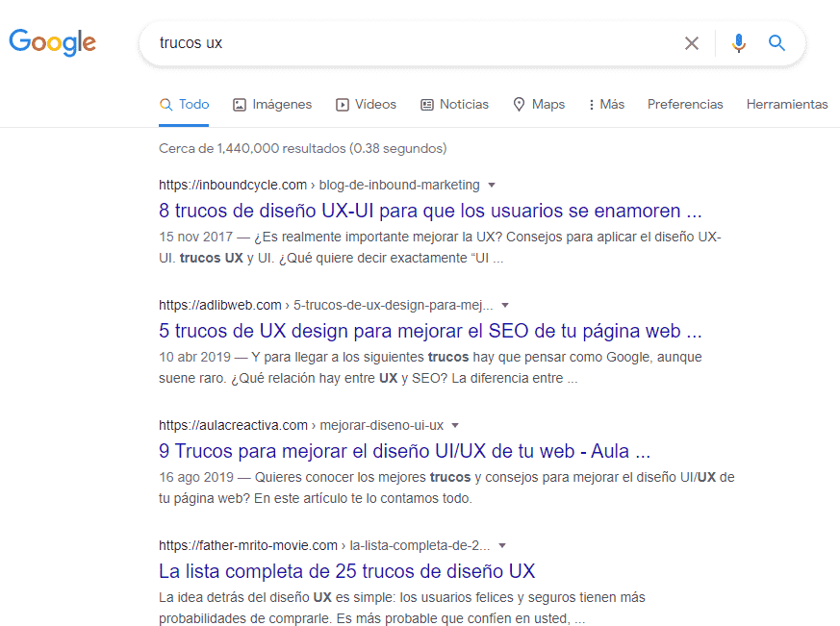Click the inboundcycle.com URL breadcrumb
Screen dimensions: 840x626
(319, 185)
